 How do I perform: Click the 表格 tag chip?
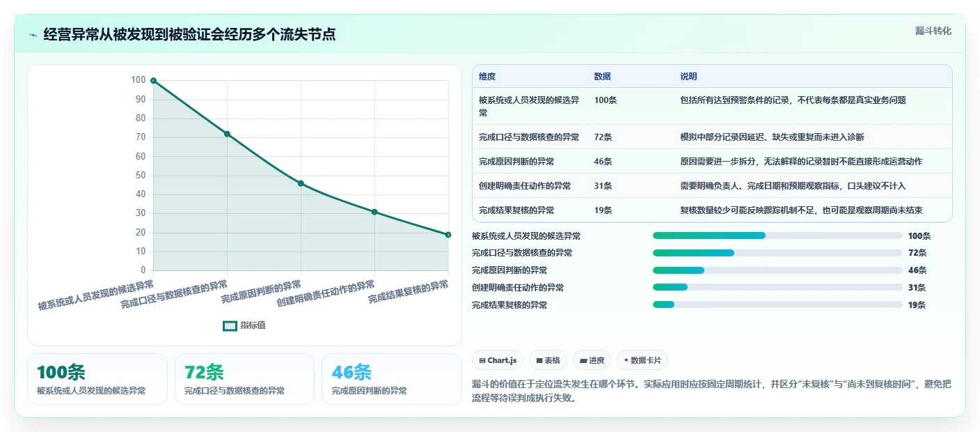point(548,360)
